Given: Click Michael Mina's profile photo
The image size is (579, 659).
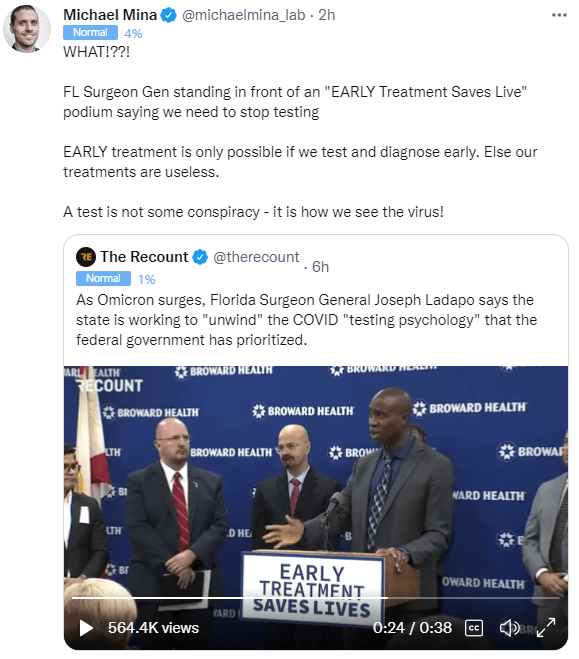Looking at the screenshot, I should click(27, 29).
